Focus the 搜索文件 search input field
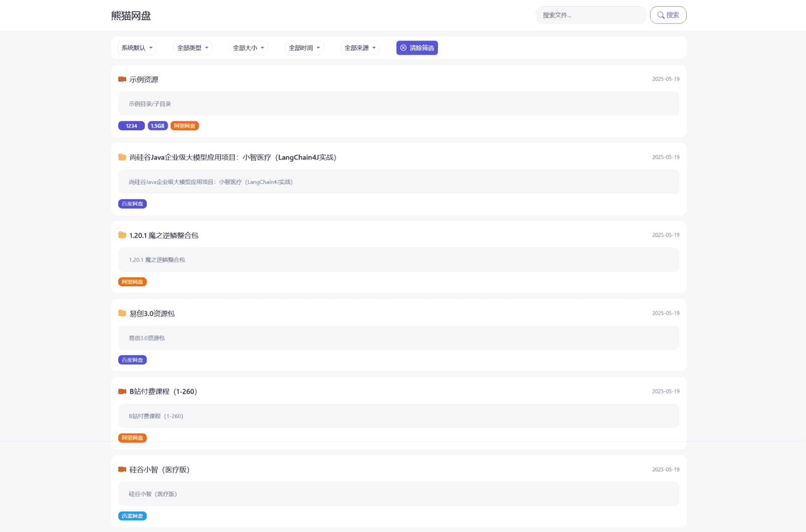Viewport: 806px width, 532px height. [x=590, y=15]
